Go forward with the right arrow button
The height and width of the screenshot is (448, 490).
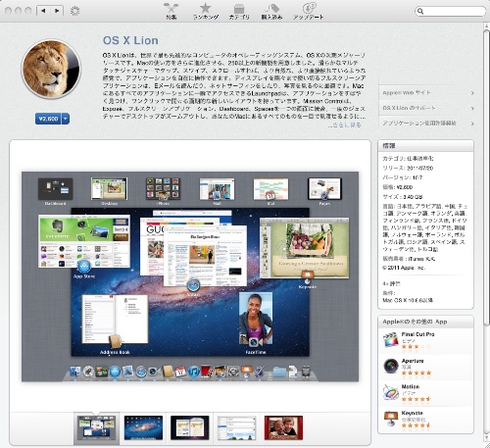point(57,11)
